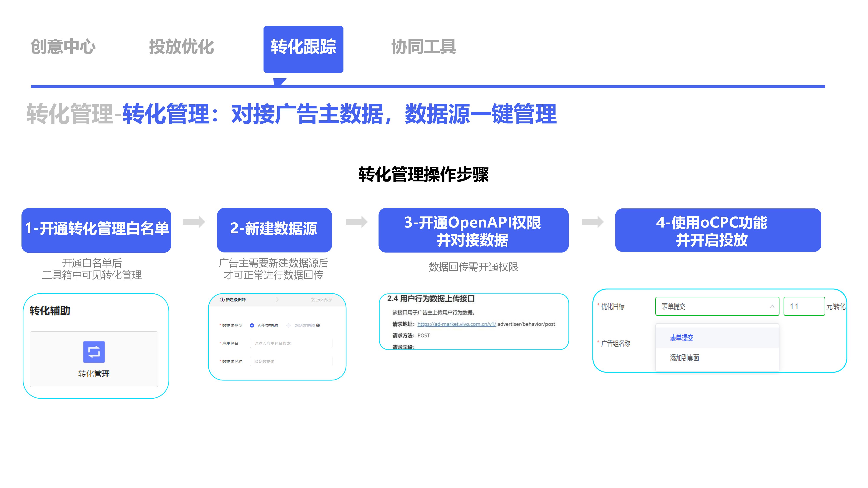This screenshot has height=488, width=868.
Task: Click the gray arrow after step 1 box
Action: coord(194,222)
